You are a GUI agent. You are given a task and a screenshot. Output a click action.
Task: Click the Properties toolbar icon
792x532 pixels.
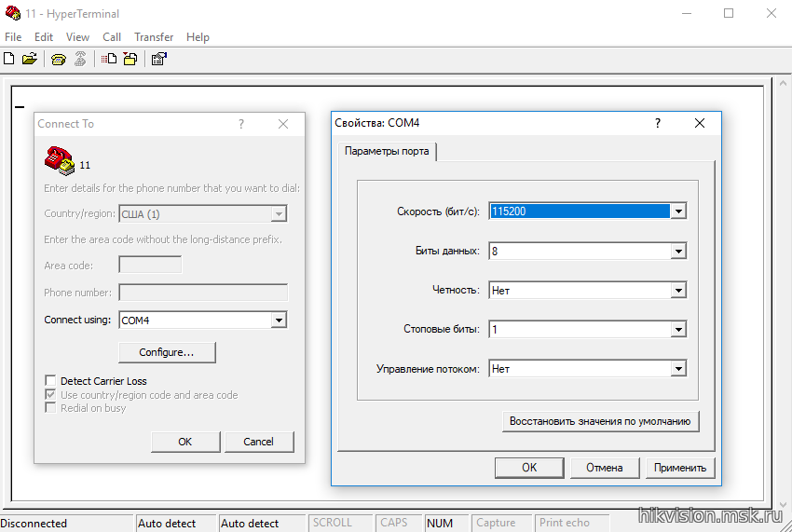point(159,59)
